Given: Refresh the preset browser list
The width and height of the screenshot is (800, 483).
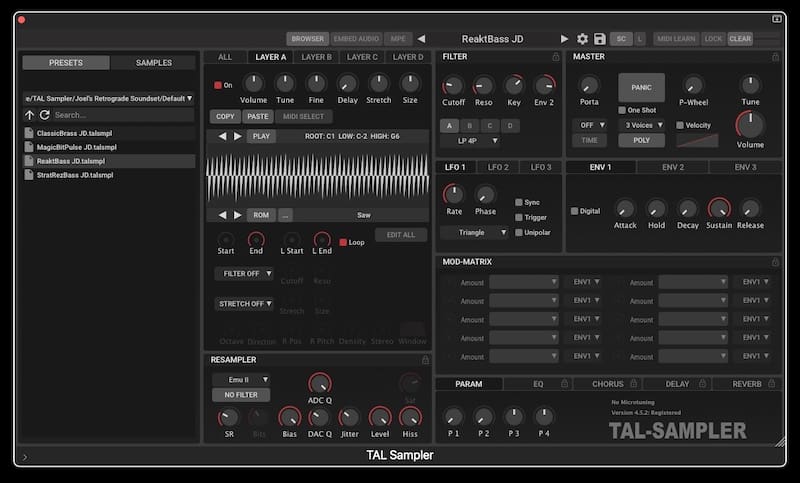Looking at the screenshot, I should pyautogui.click(x=44, y=115).
